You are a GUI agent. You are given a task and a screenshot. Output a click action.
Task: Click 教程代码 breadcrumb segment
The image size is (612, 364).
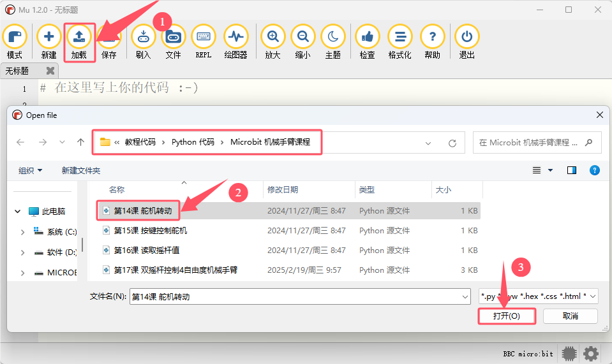click(x=140, y=142)
